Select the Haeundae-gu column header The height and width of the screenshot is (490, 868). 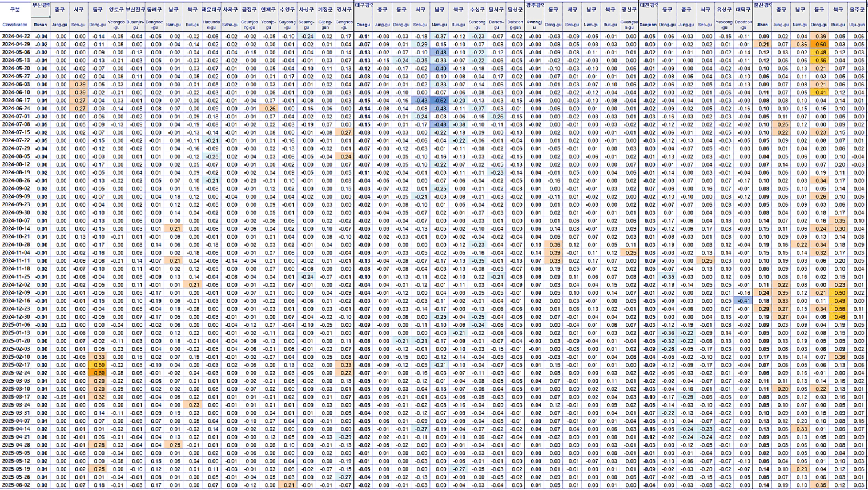[212, 25]
